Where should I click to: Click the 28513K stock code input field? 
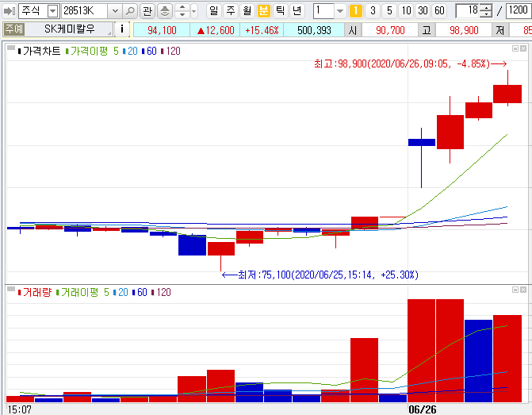pyautogui.click(x=85, y=11)
